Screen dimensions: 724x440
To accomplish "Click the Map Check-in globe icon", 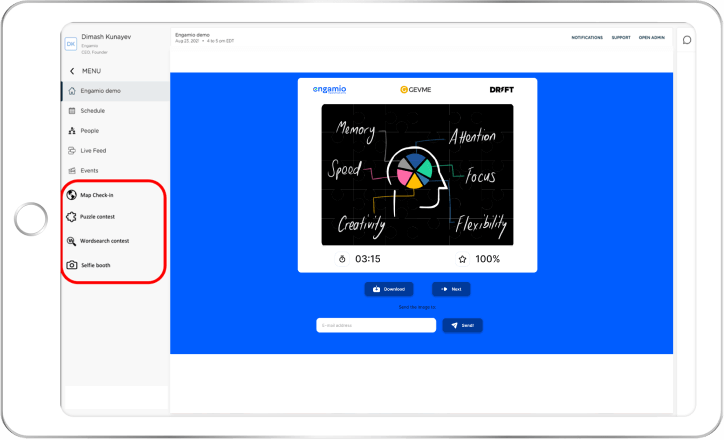I will click(71, 194).
